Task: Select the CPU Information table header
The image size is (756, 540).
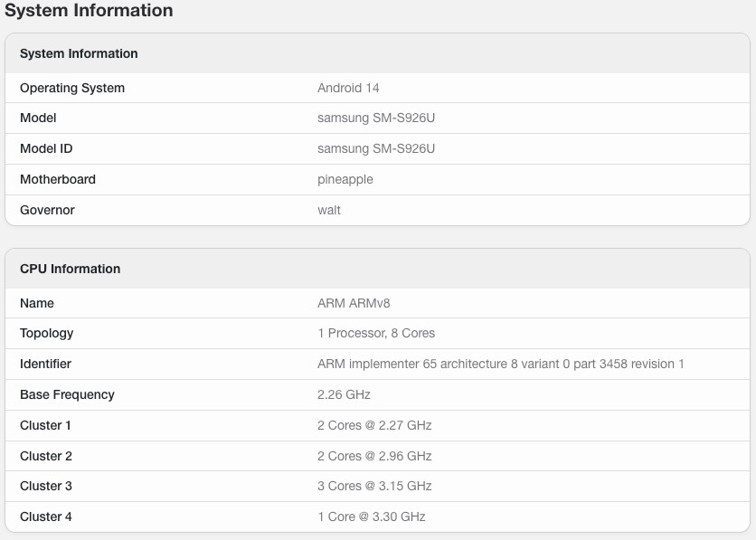Action: pyautogui.click(x=70, y=269)
